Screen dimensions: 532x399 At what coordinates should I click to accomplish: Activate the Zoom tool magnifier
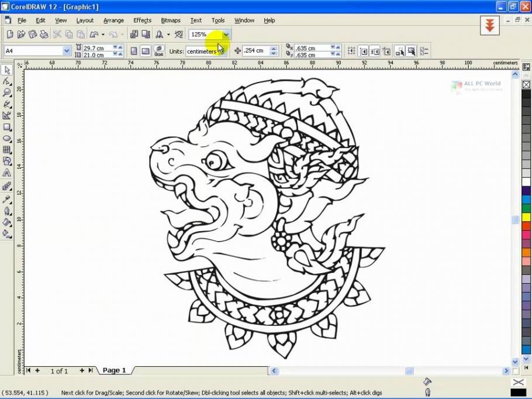pyautogui.click(x=7, y=92)
